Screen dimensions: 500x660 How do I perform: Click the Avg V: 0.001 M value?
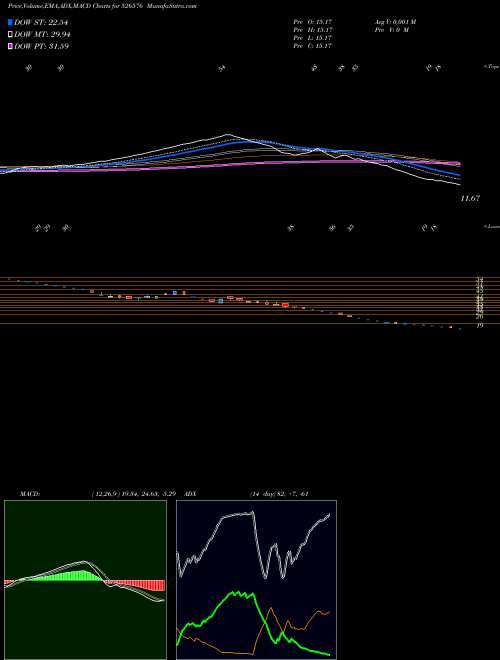pos(395,21)
